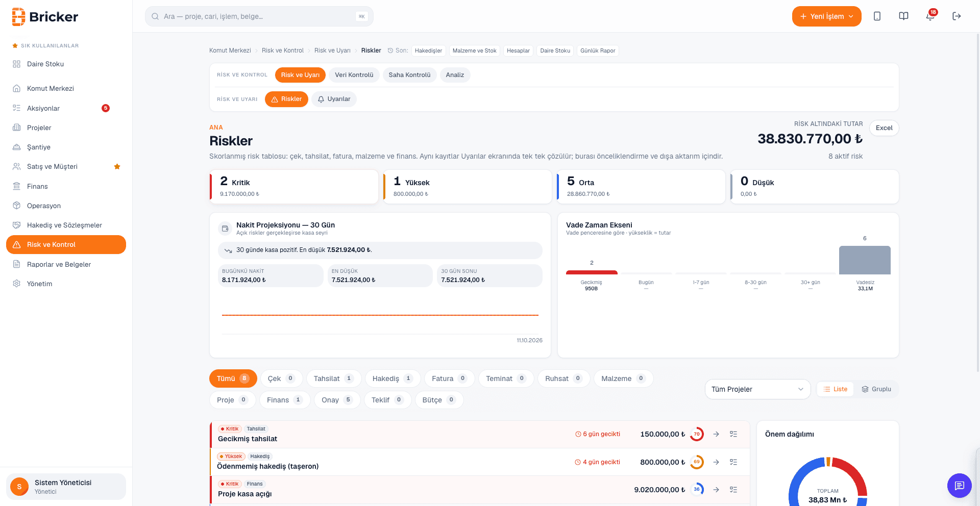Image resolution: width=980 pixels, height=506 pixels.
Task: Open recent link Malzeme ve Stok
Action: (x=474, y=50)
